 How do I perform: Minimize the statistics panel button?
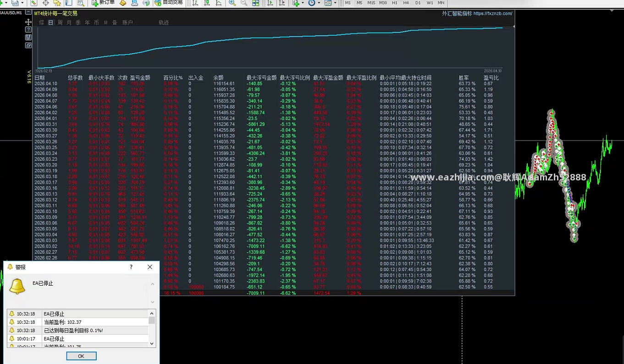click(28, 12)
